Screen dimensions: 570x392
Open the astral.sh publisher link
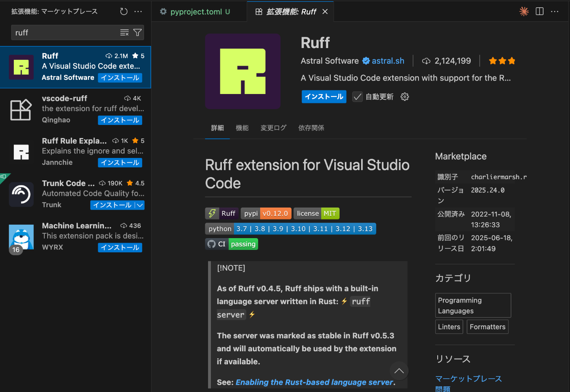click(388, 61)
